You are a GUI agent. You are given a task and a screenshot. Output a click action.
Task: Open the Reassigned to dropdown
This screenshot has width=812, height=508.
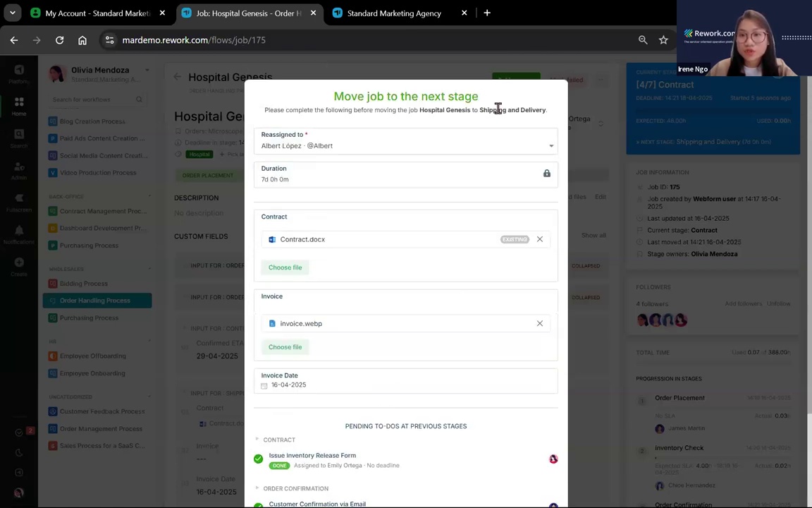coord(405,141)
